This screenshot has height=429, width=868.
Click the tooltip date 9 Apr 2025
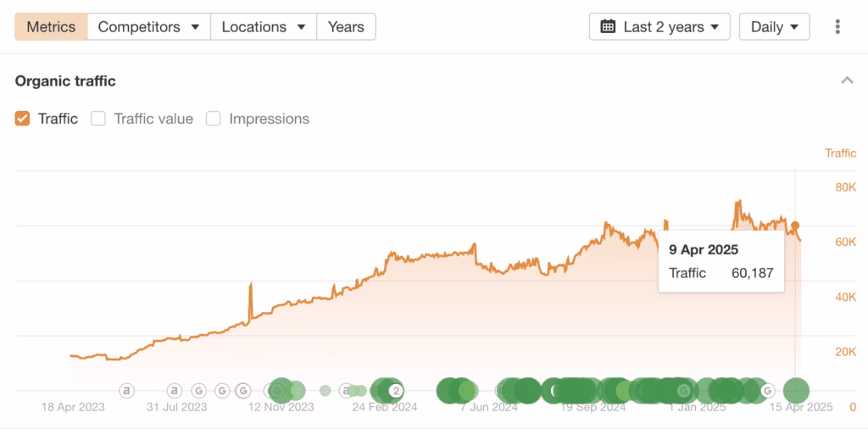704,249
